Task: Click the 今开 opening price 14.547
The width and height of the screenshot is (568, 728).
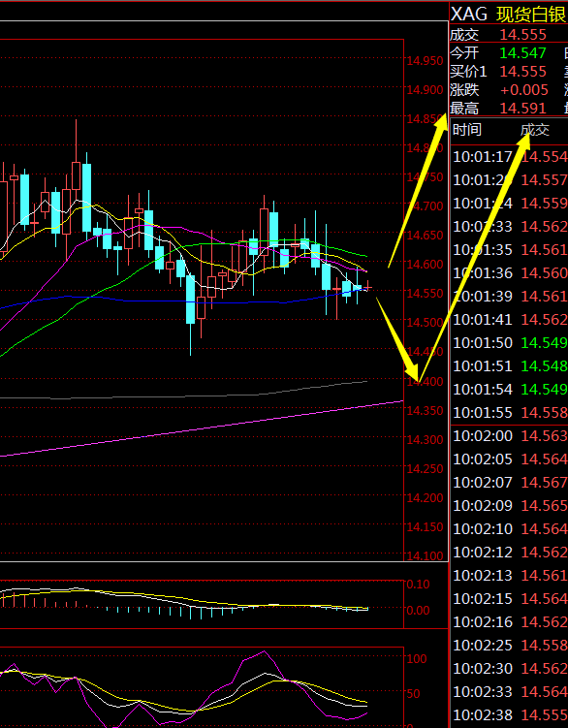Action: [x=523, y=53]
